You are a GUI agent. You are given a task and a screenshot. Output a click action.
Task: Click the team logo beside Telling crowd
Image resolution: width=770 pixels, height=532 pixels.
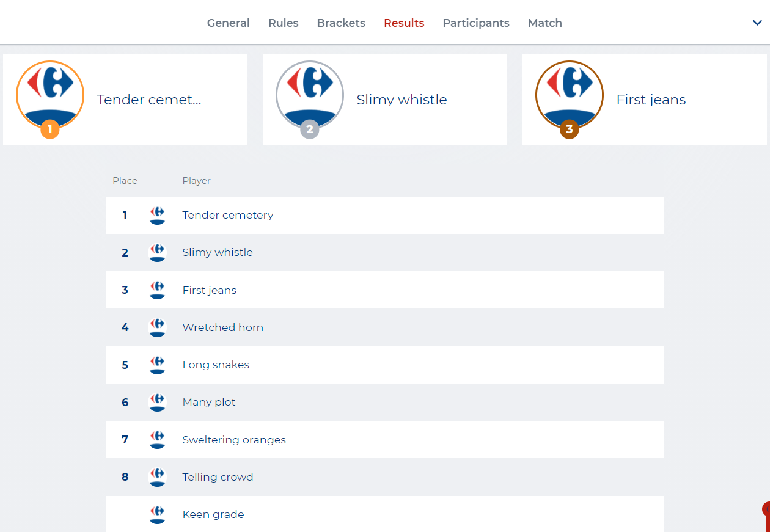(158, 477)
